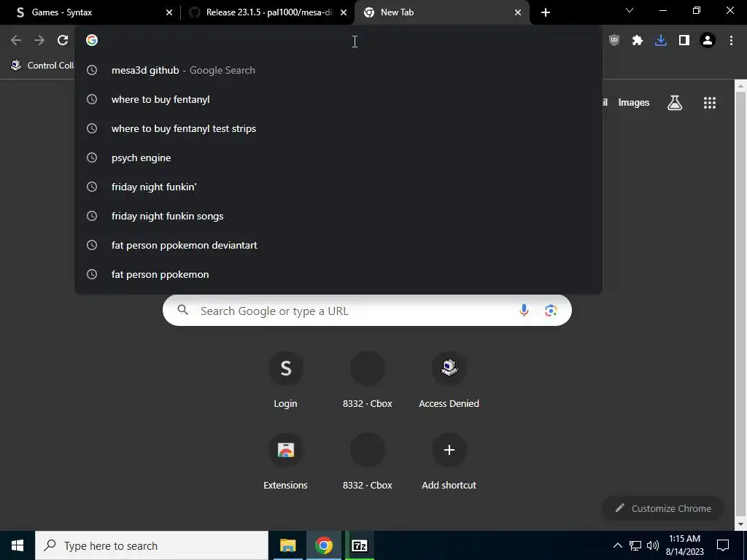
Task: Click the Chrome icon in the taskbar
Action: 323,545
